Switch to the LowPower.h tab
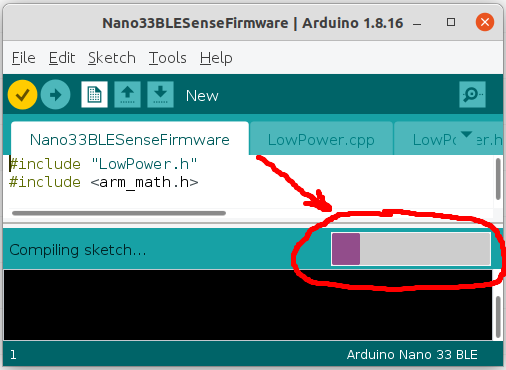The height and width of the screenshot is (370, 506). pos(449,139)
